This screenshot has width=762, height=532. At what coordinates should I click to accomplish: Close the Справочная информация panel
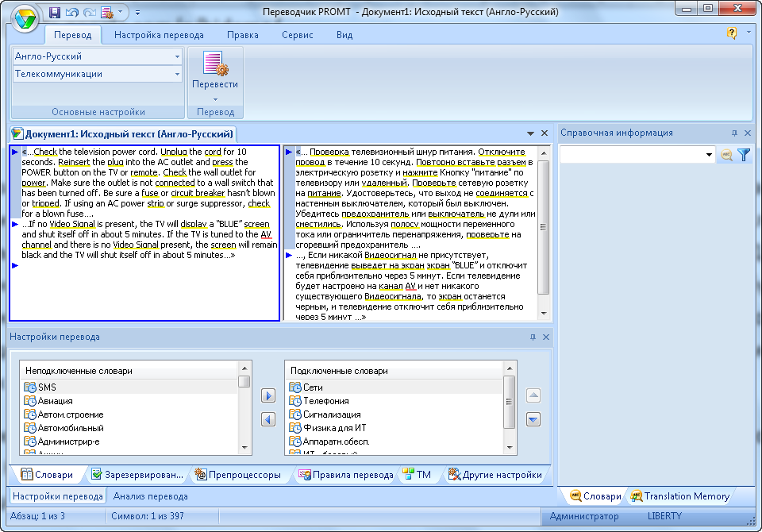coord(748,133)
